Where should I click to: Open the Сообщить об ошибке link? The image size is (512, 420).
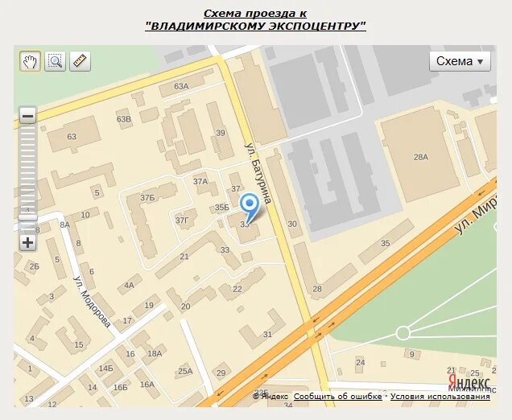coord(337,396)
